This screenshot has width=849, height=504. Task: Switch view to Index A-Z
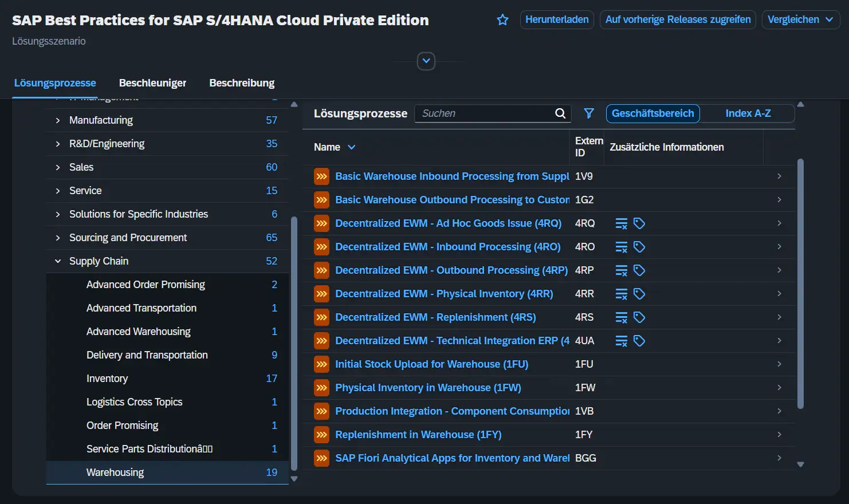point(748,113)
